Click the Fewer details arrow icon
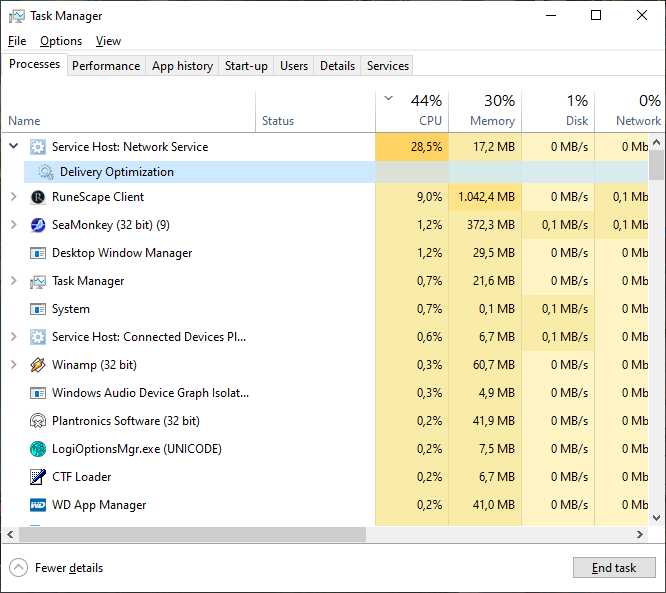This screenshot has width=666, height=593. pyautogui.click(x=18, y=568)
